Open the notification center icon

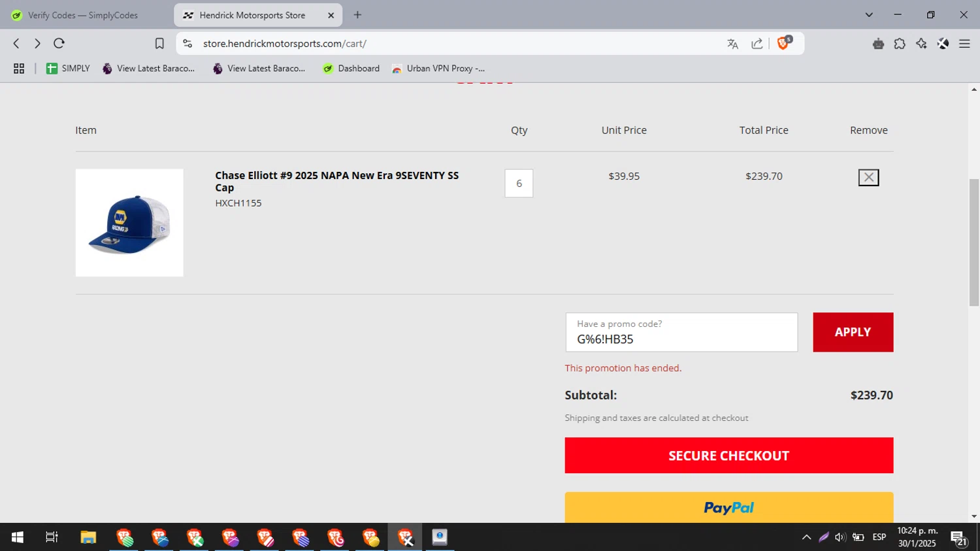point(959,538)
